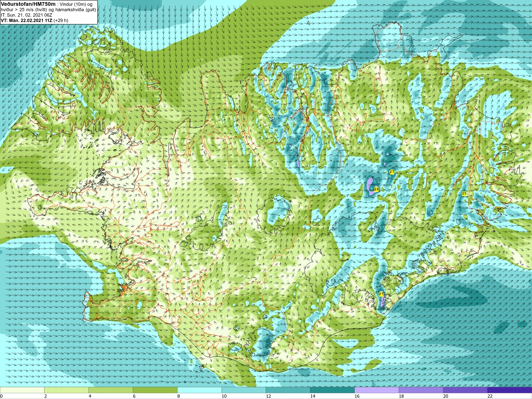Pick the 18–20 m/s purple legend swatch
The image size is (532, 399).
coord(421,390)
